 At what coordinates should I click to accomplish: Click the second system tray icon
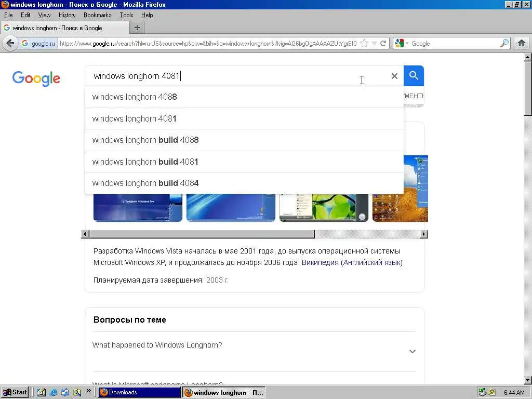(492, 392)
